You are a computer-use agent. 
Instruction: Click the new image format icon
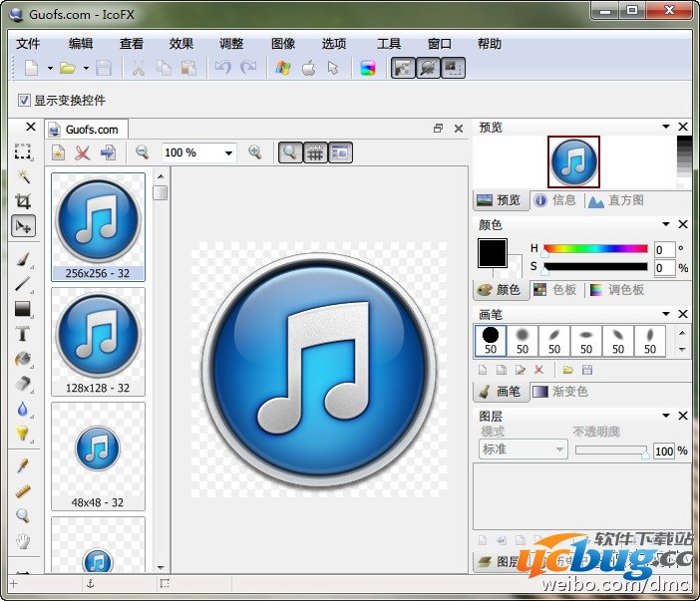(58, 152)
